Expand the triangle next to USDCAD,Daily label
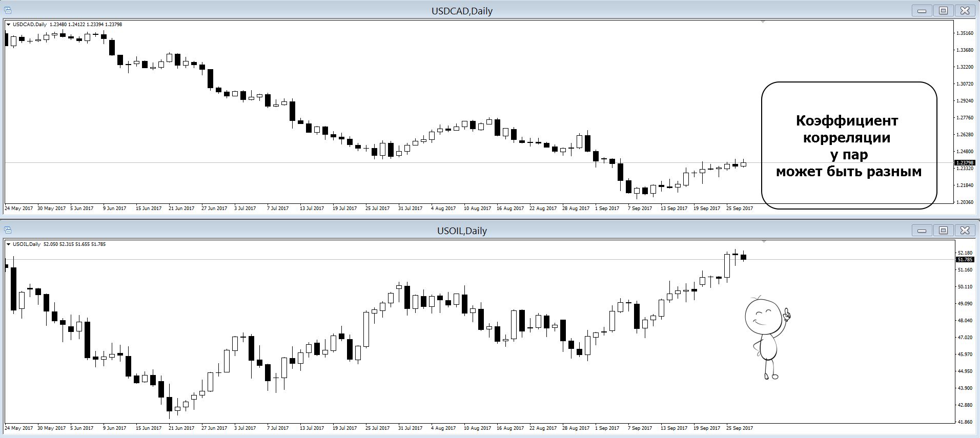 click(8, 25)
